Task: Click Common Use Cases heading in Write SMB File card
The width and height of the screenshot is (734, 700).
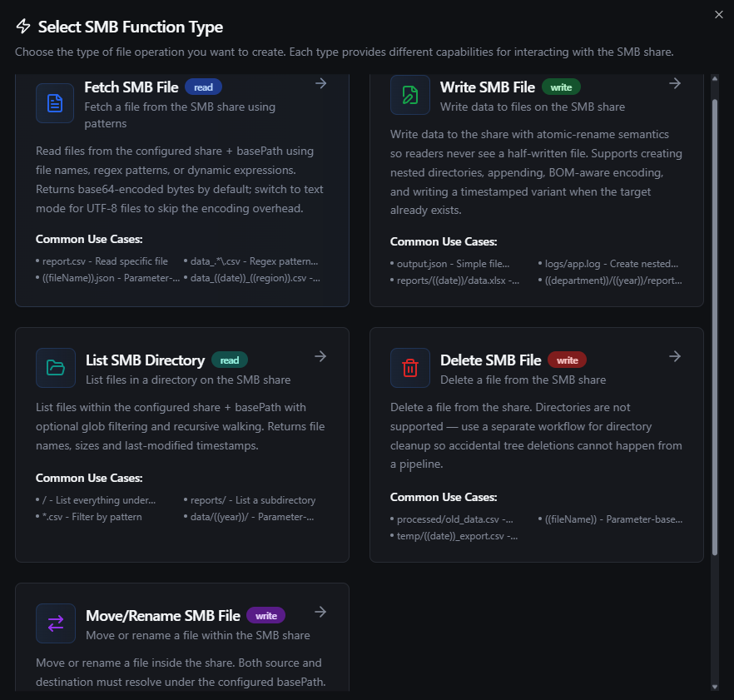Action: 444,241
